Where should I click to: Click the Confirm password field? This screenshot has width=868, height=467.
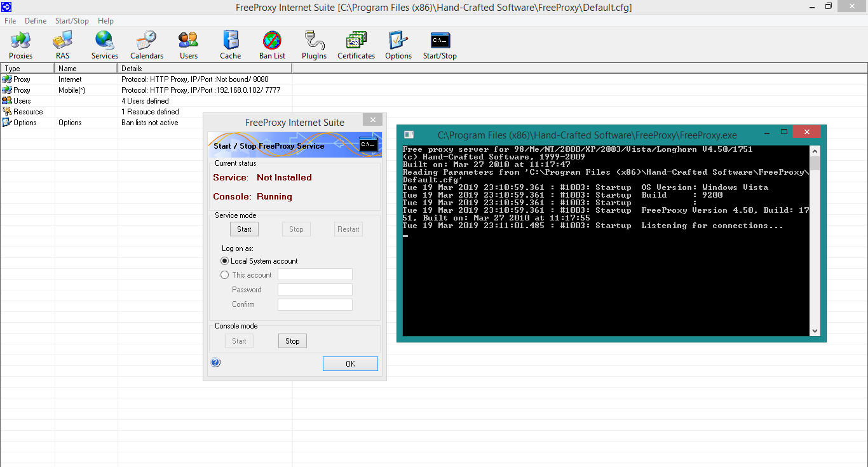click(x=315, y=304)
